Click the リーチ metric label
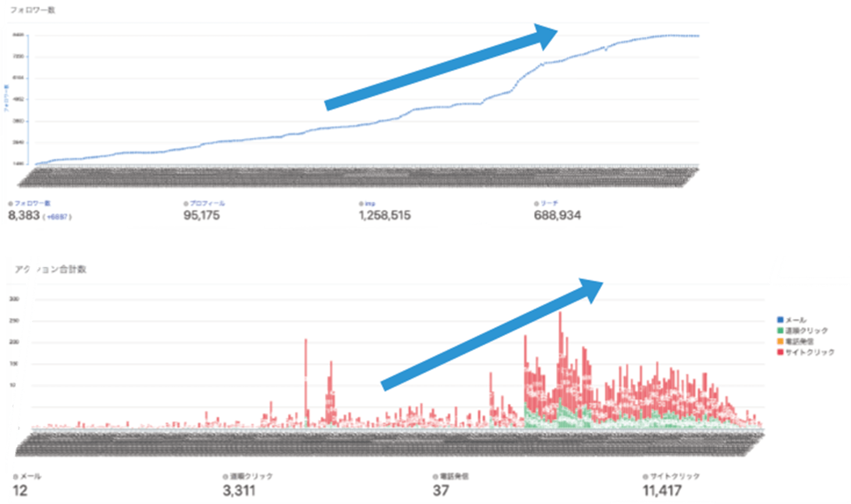This screenshot has width=851, height=504. click(x=549, y=204)
